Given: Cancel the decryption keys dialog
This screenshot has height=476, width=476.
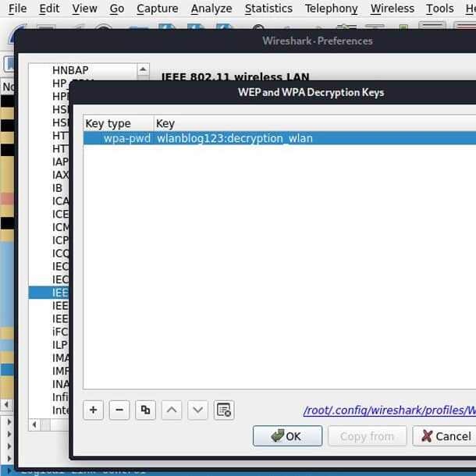Looking at the screenshot, I should point(444,436).
